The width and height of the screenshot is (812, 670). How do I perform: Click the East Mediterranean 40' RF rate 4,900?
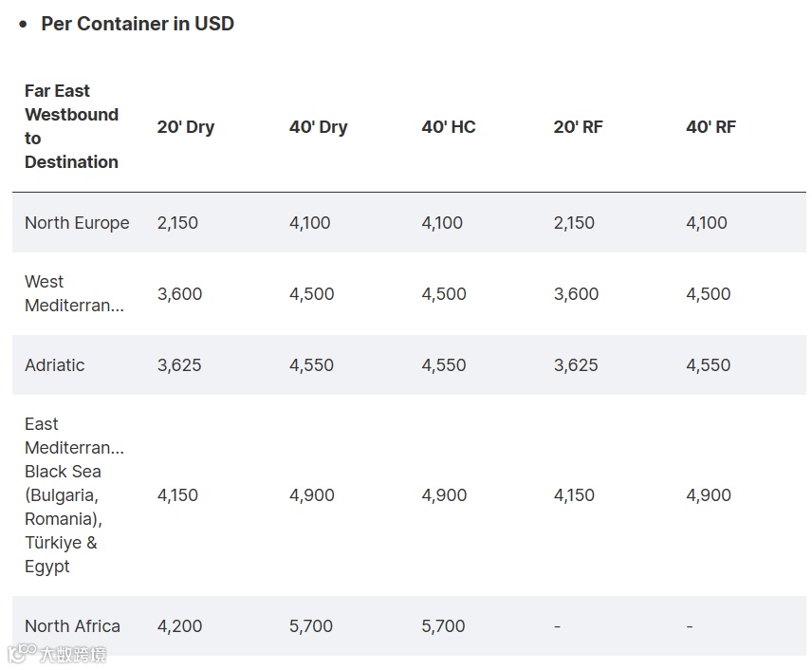click(709, 495)
